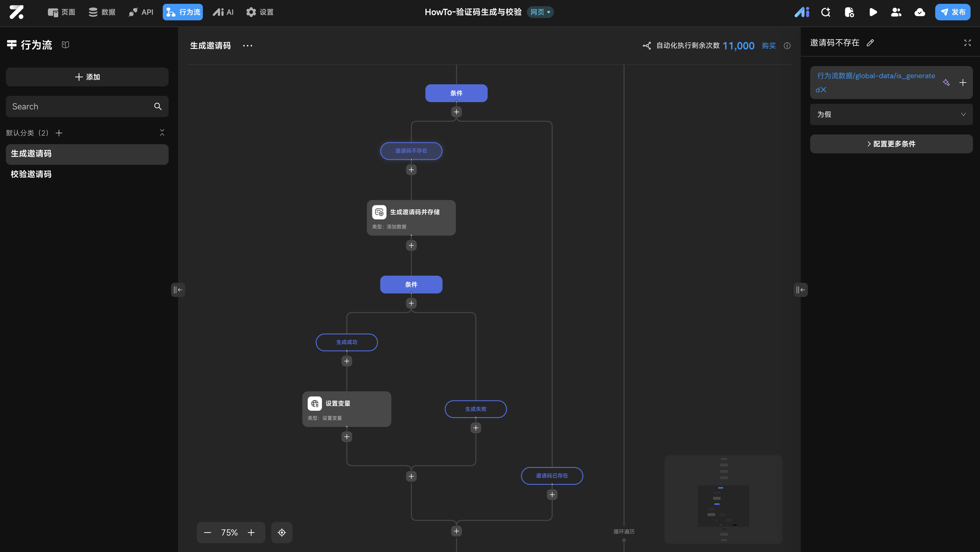980x552 pixels.
Task: Click the cloud upload icon
Action: pos(920,12)
